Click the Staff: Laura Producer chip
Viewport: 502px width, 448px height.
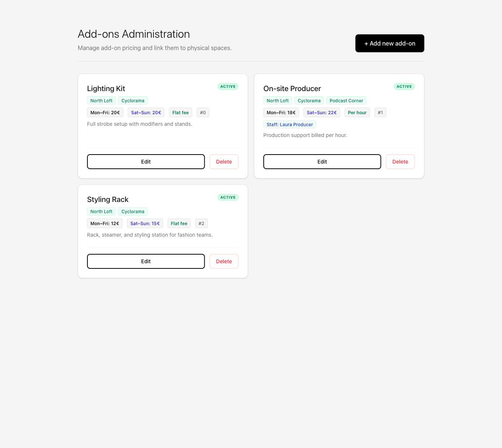pyautogui.click(x=289, y=124)
